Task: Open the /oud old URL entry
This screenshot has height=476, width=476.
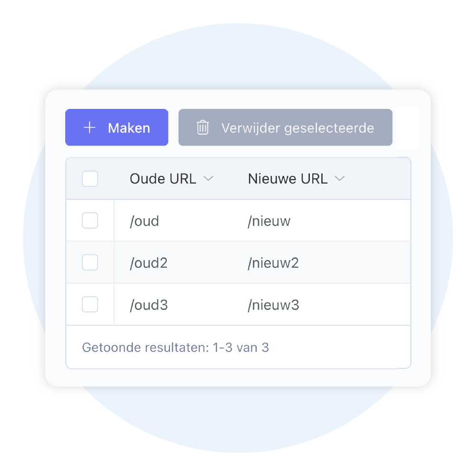Action: click(x=144, y=221)
